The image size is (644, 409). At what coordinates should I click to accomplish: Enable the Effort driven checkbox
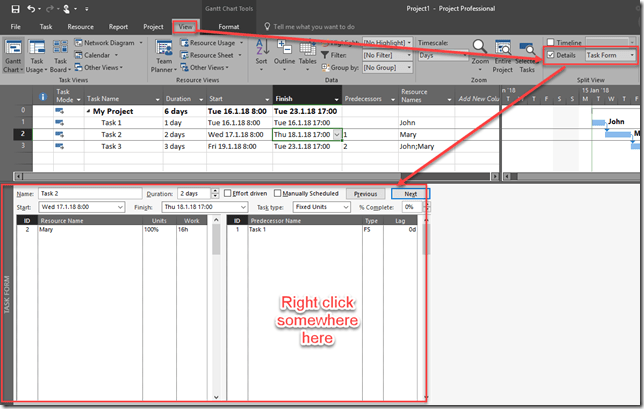click(228, 193)
